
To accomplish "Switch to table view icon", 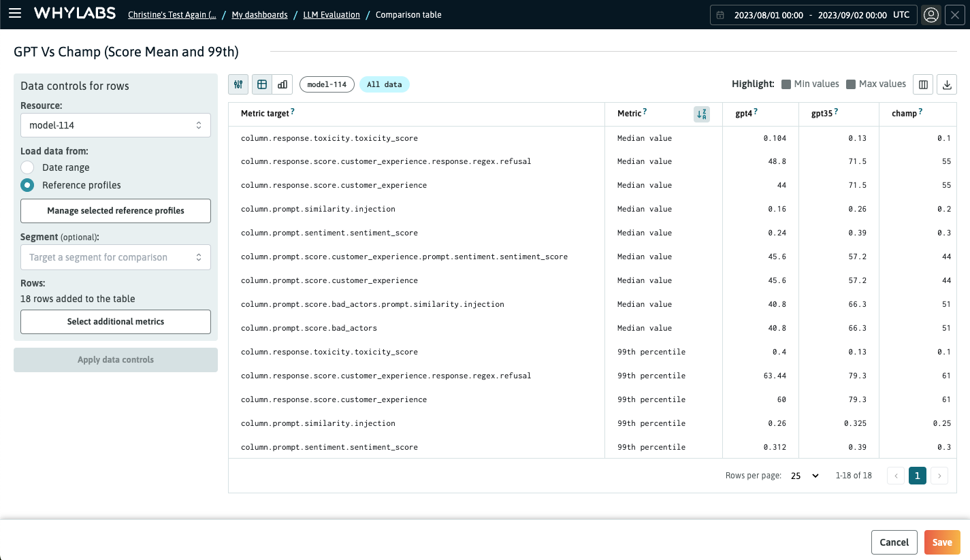I will [x=262, y=84].
